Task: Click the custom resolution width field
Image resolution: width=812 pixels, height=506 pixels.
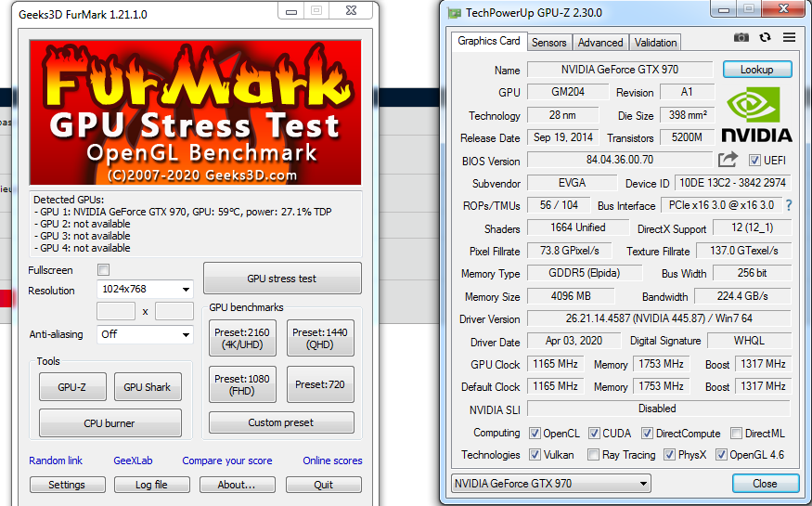Action: point(116,311)
